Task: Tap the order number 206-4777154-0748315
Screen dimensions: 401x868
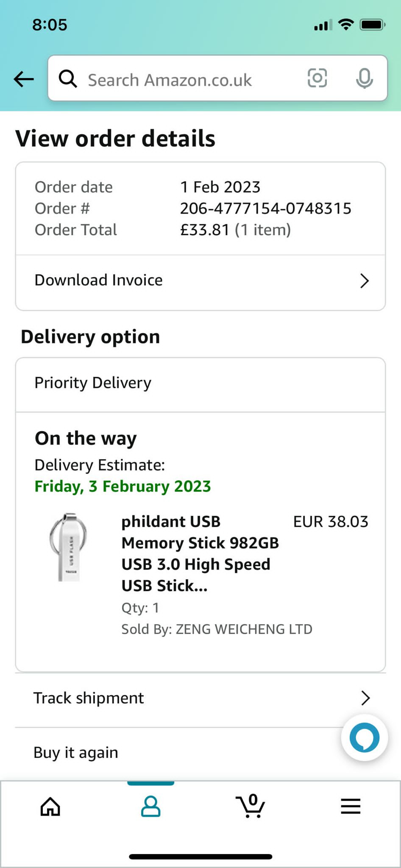Action: [265, 209]
